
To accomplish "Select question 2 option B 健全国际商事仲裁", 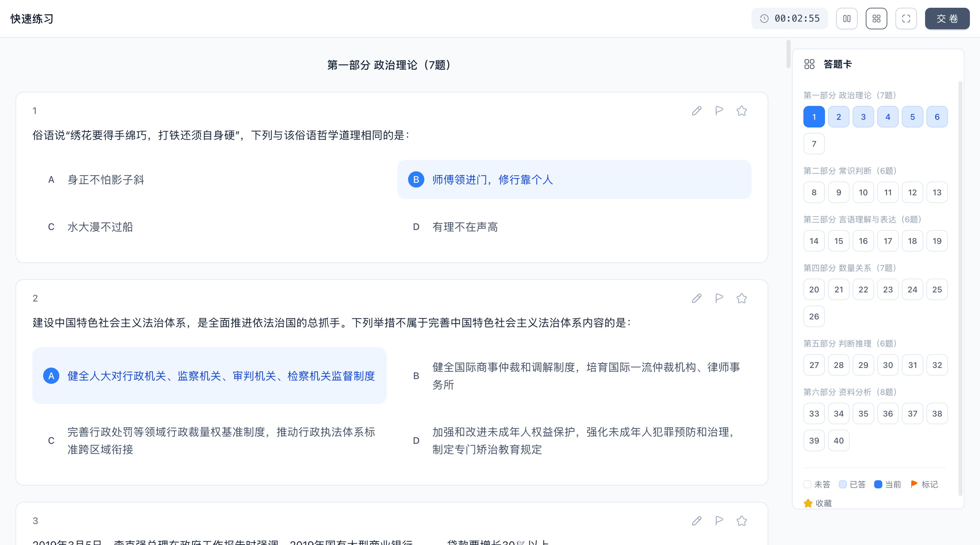I will 574,376.
